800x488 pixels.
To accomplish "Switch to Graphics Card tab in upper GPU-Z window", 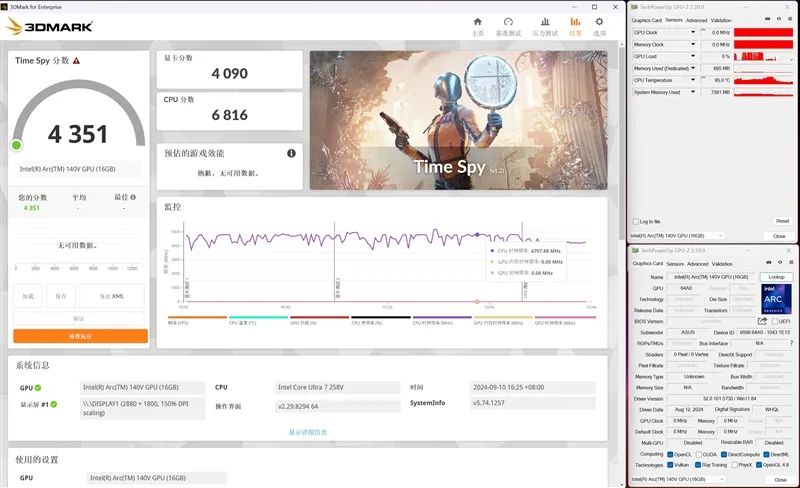I will pos(646,20).
